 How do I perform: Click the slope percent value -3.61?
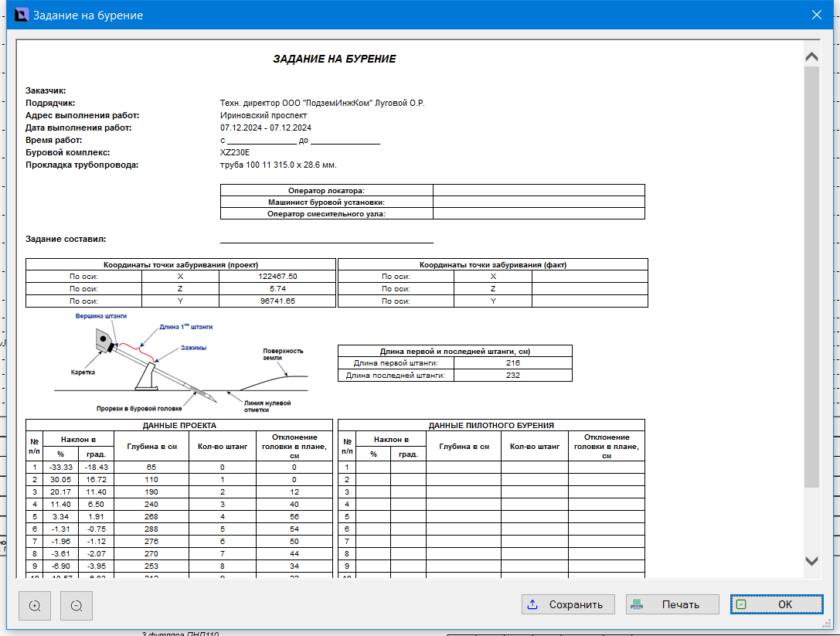coord(60,553)
